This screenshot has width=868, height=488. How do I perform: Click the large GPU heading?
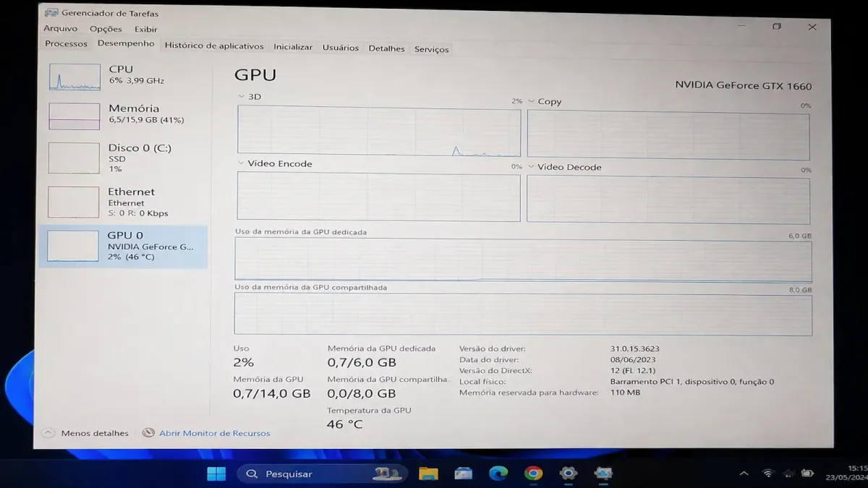click(255, 74)
